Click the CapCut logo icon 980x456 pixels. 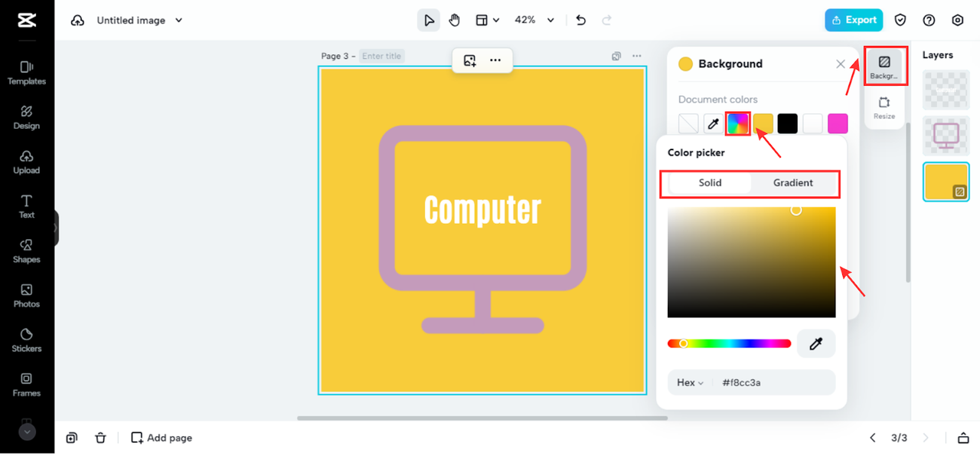27,21
